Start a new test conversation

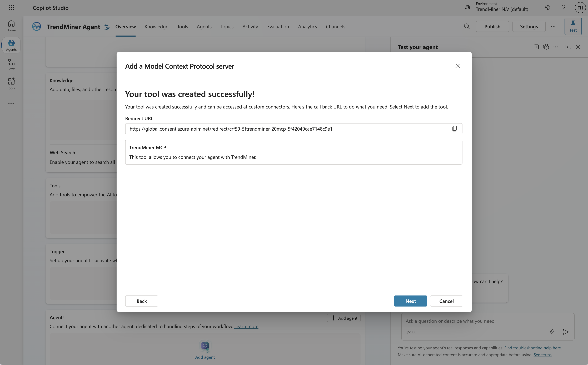[x=536, y=47]
